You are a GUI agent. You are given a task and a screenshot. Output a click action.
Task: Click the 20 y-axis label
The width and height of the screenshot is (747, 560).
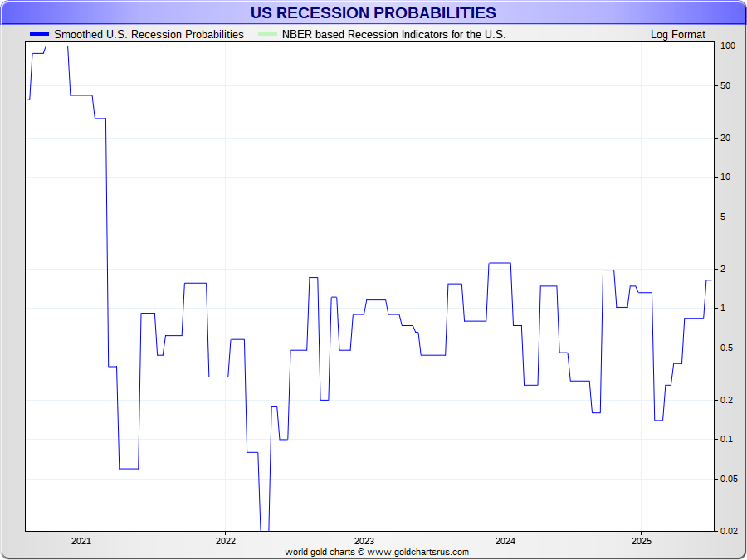point(725,138)
